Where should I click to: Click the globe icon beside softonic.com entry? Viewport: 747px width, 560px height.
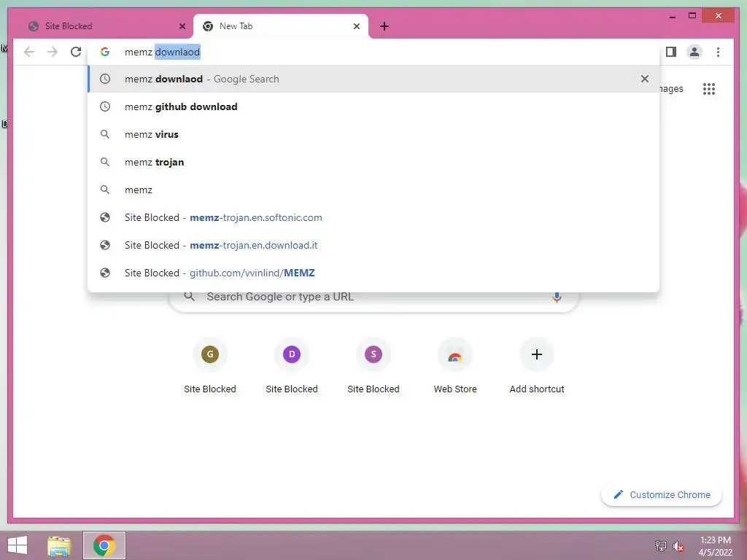tap(105, 217)
